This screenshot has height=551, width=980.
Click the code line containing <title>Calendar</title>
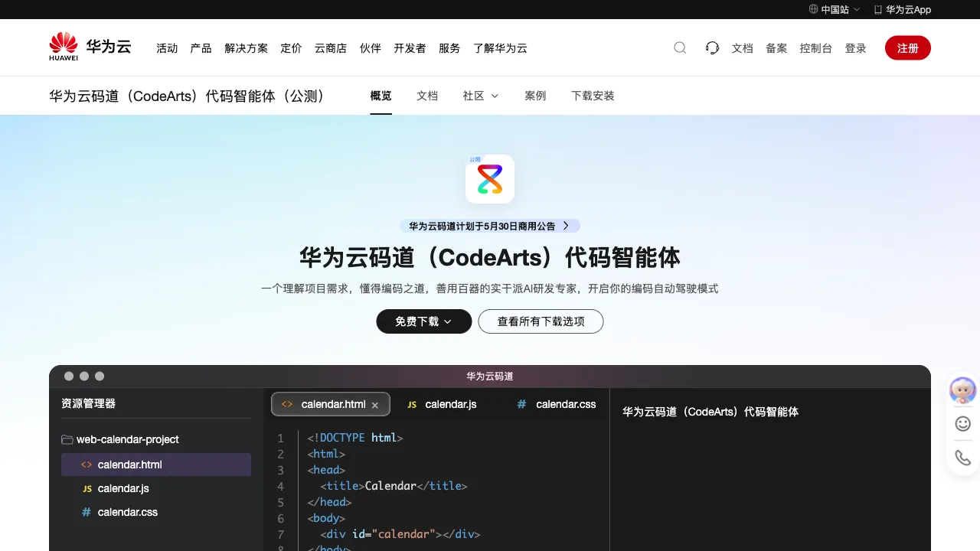[394, 486]
